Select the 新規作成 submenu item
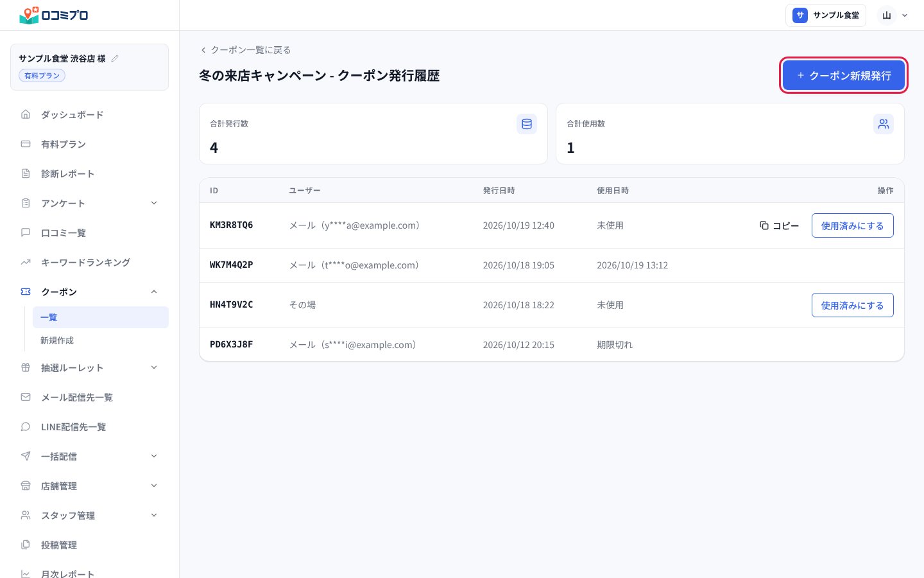Viewport: 924px width, 578px height. point(101,340)
